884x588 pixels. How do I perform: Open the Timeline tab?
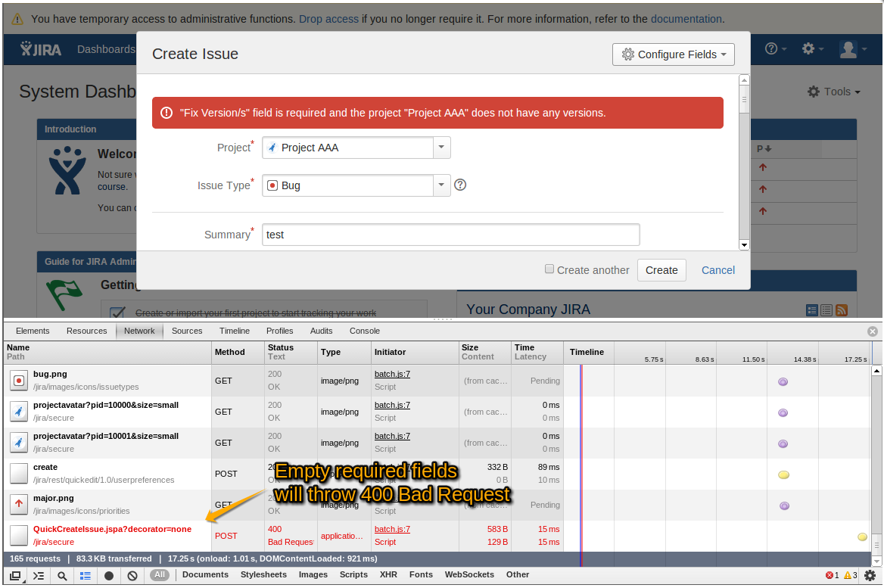coord(235,331)
